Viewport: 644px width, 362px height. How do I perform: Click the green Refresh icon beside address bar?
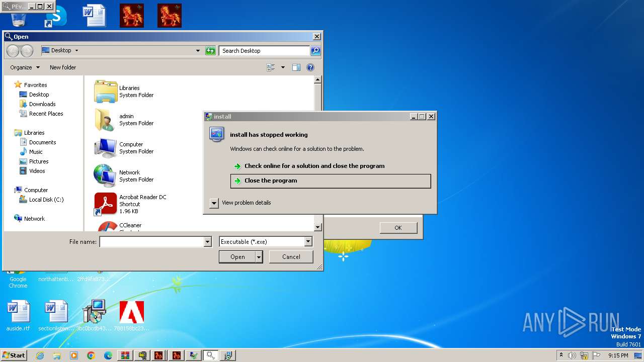210,50
